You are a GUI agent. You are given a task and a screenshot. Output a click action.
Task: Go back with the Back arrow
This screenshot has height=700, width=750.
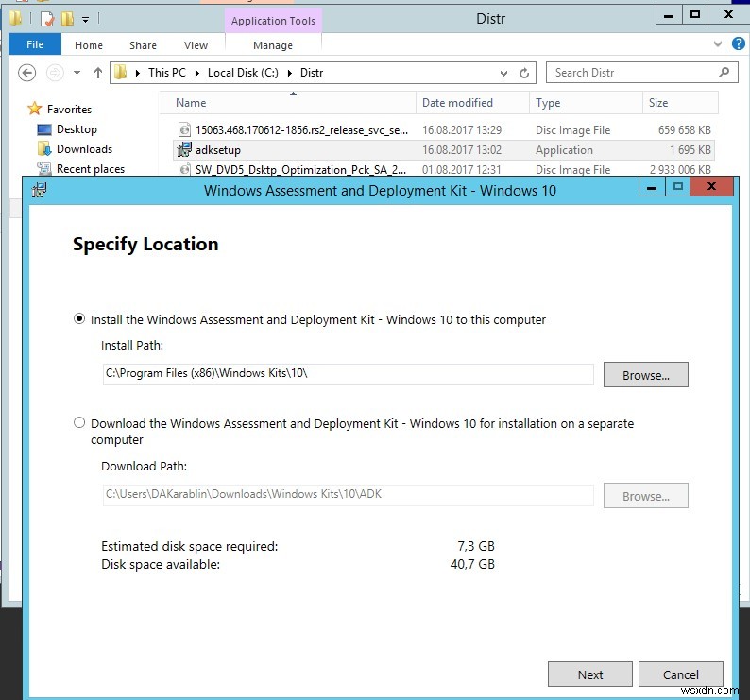(27, 73)
